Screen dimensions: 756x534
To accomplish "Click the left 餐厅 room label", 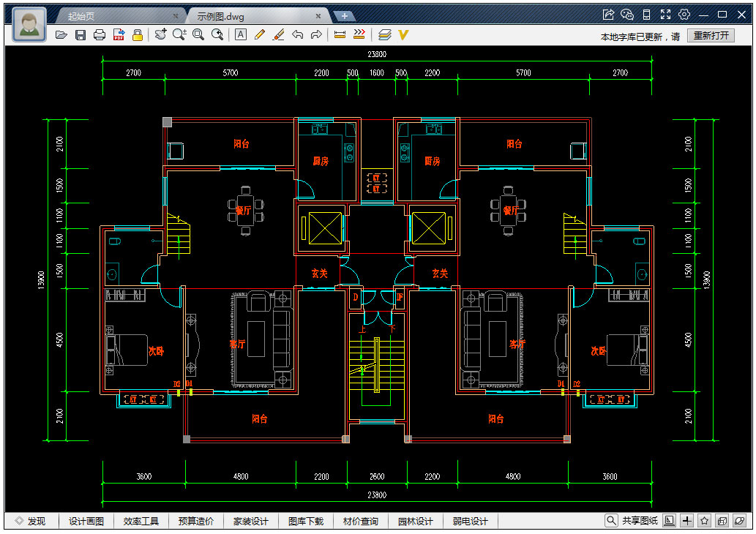I will [244, 210].
